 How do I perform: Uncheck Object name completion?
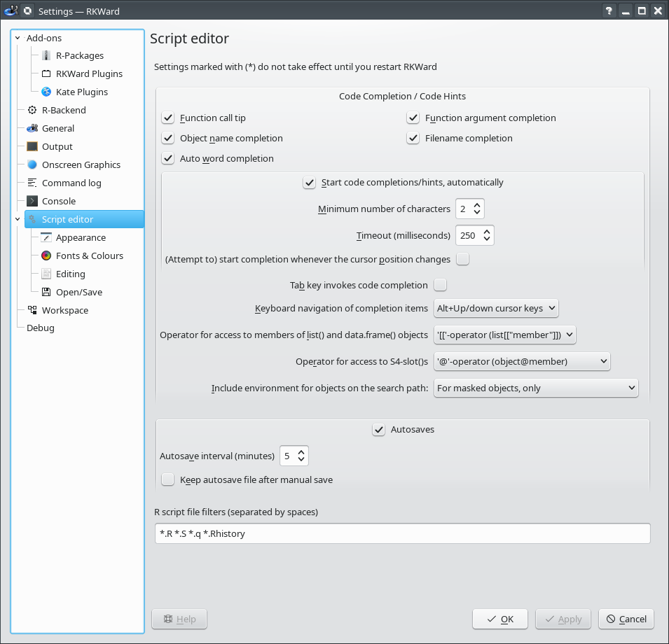pyautogui.click(x=168, y=138)
